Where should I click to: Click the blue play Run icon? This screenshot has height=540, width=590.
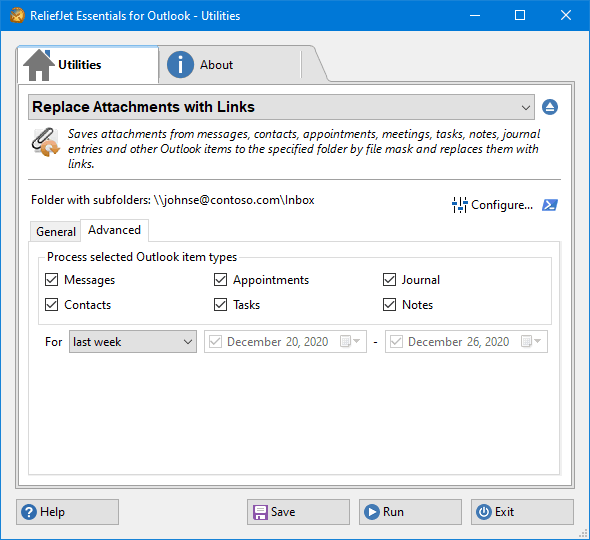pos(372,512)
